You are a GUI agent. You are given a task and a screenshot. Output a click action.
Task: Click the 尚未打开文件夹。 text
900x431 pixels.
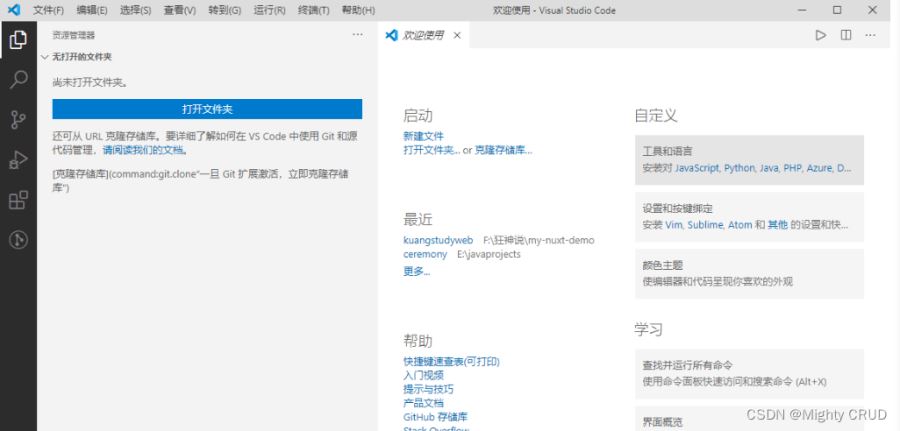pos(90,82)
